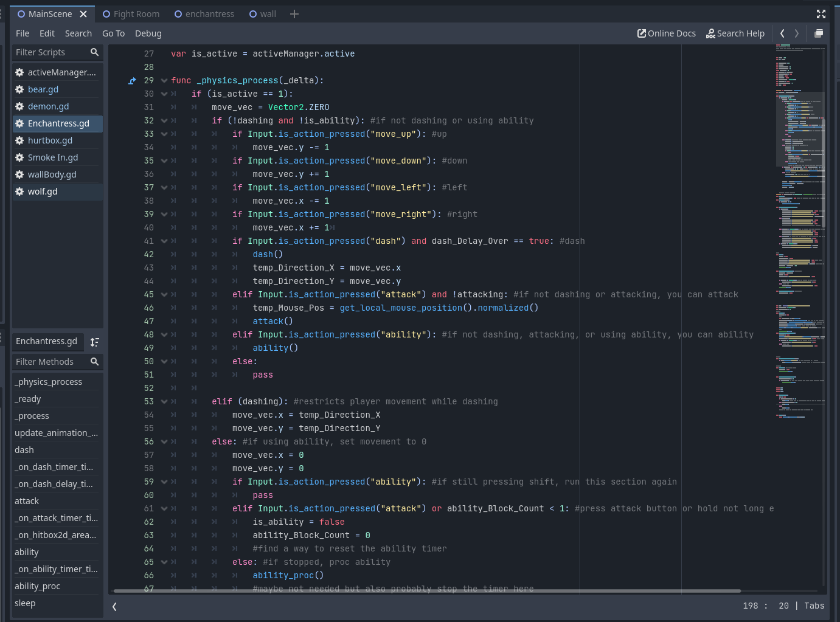Open the Edit menu

(x=47, y=33)
